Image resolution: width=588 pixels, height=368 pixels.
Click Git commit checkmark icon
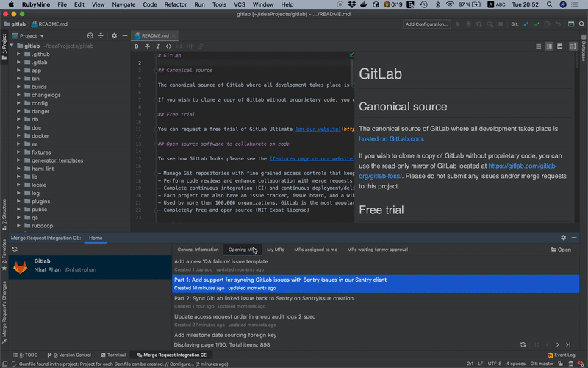coord(537,24)
